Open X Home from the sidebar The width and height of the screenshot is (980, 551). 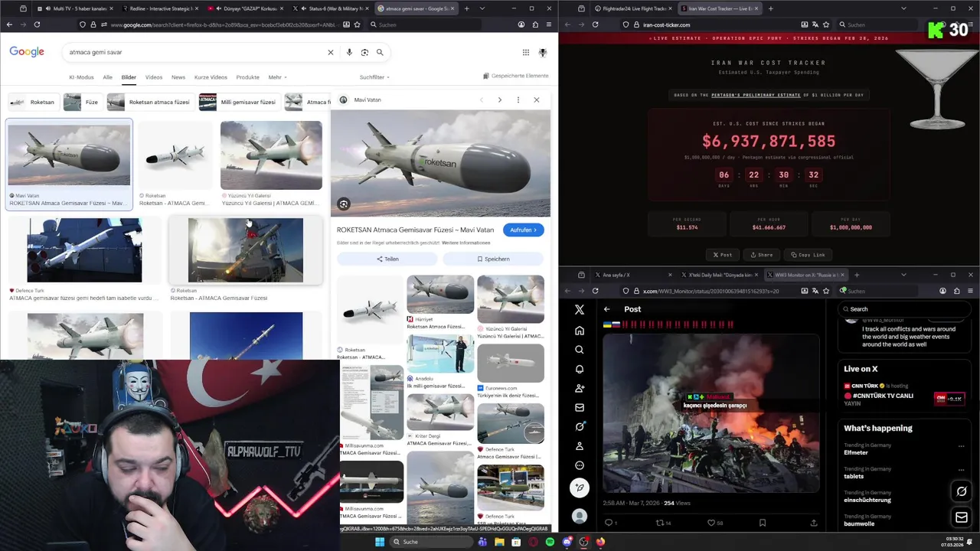[580, 331]
